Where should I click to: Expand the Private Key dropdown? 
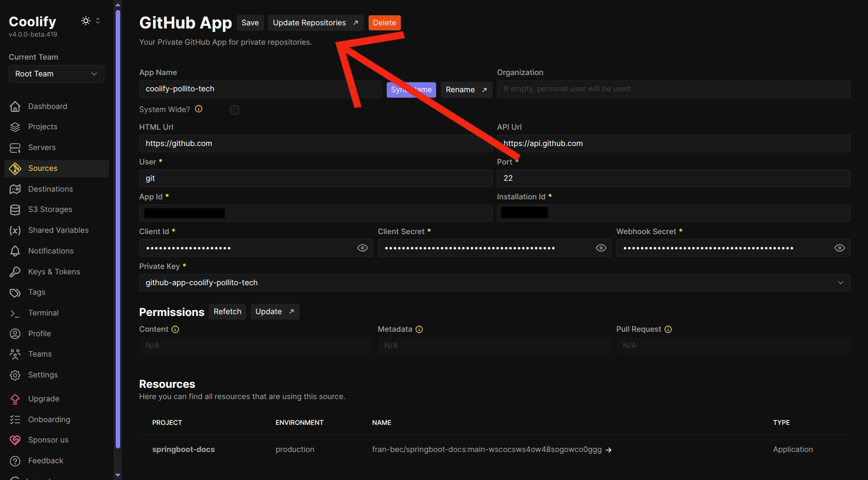(x=840, y=282)
